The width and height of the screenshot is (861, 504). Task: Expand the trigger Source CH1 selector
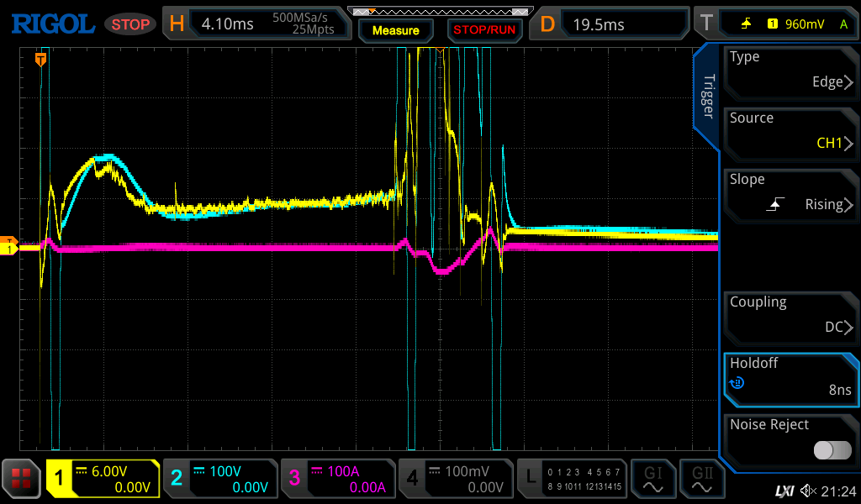[790, 132]
